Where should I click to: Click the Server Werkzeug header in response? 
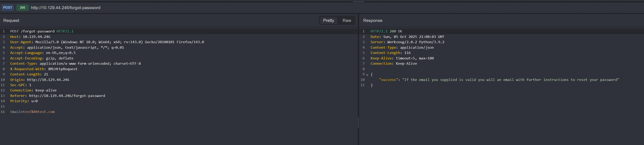click(407, 42)
